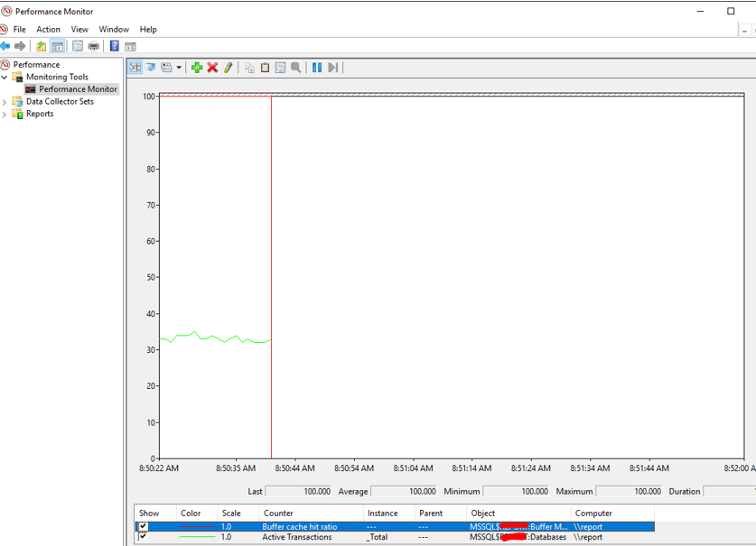The width and height of the screenshot is (756, 546).
Task: Click the Performance Monitor app icon in title bar
Action: (6, 11)
